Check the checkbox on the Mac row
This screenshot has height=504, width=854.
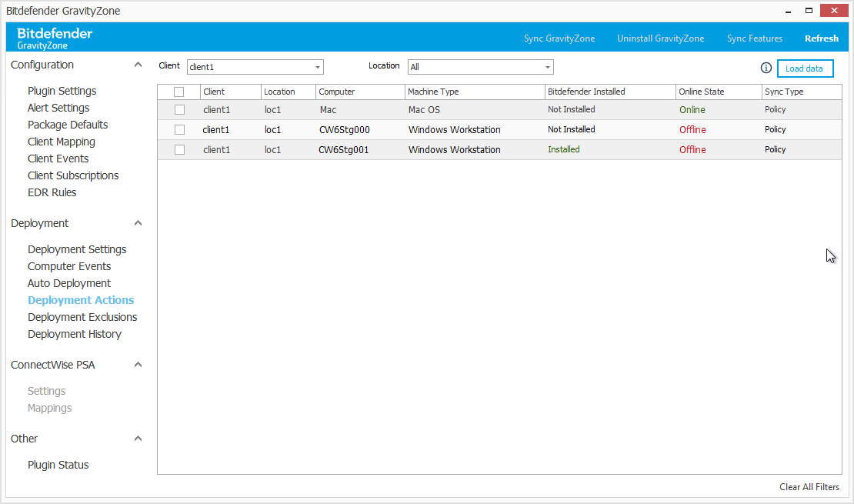(179, 109)
